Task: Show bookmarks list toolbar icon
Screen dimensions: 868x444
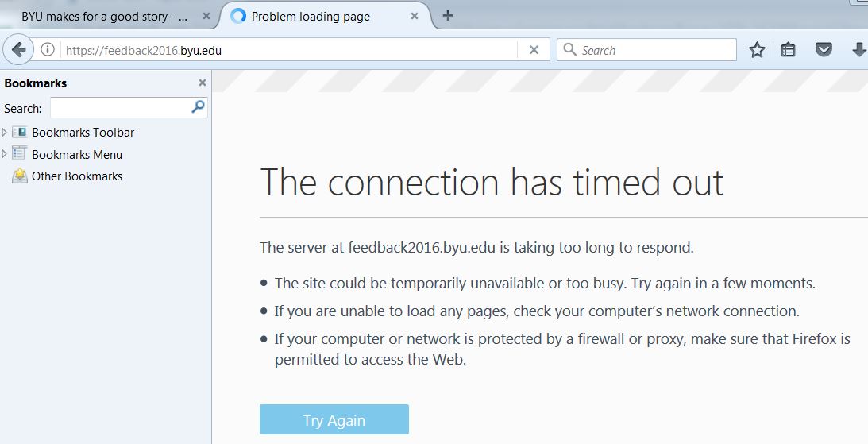Action: pos(788,50)
